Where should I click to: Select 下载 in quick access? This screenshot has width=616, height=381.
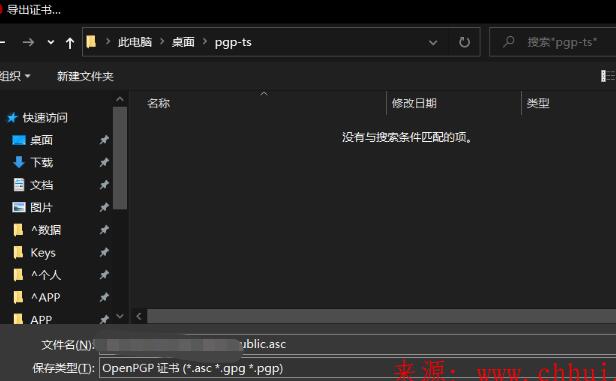42,162
